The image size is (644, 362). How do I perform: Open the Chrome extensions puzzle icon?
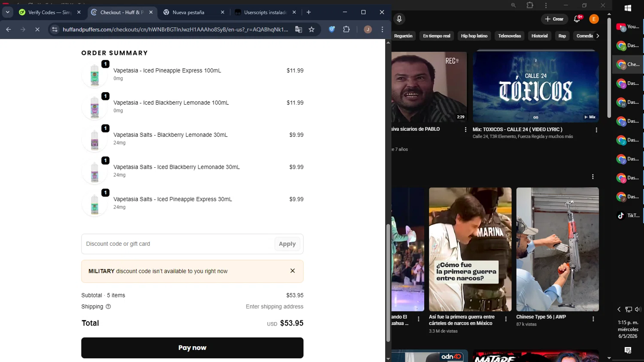tap(346, 30)
